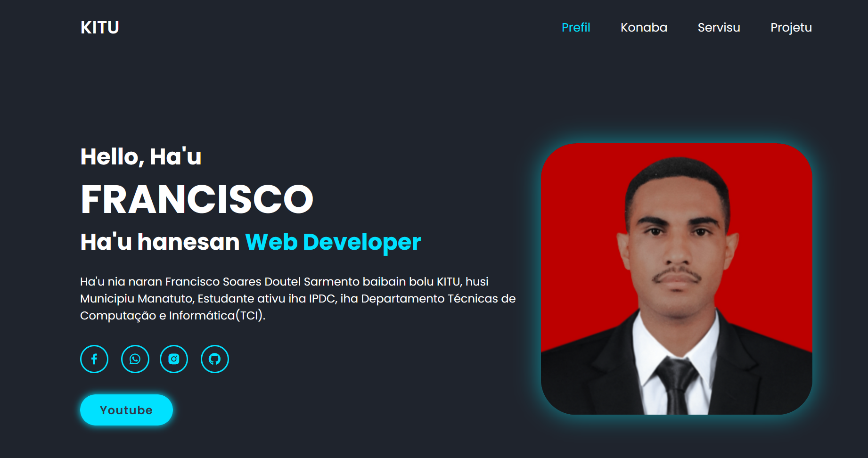Viewport: 868px width, 458px height.
Task: Click the cyan 'Web Developer' text
Action: [x=332, y=242]
